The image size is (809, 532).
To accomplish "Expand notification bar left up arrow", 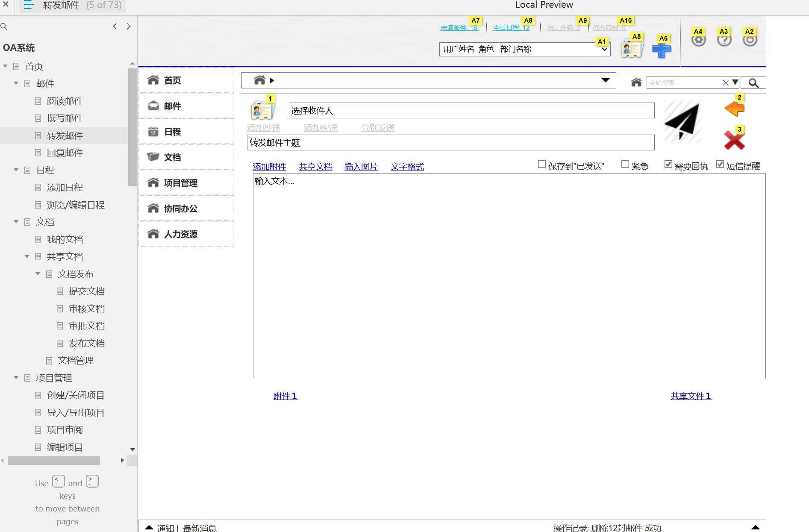I will tap(149, 528).
